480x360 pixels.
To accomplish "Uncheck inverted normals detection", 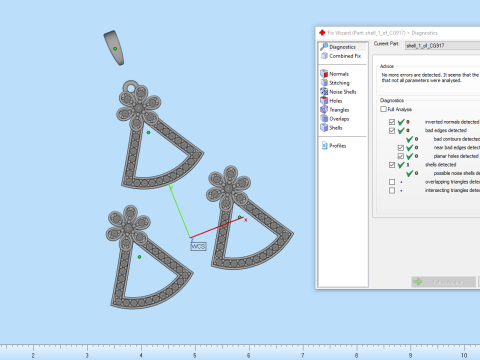I will coord(392,122).
